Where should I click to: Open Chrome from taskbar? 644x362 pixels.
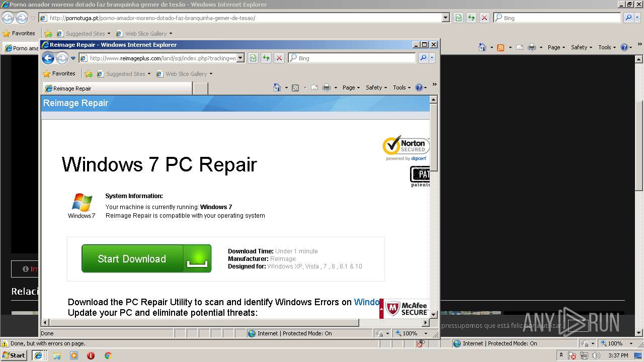tap(108, 355)
